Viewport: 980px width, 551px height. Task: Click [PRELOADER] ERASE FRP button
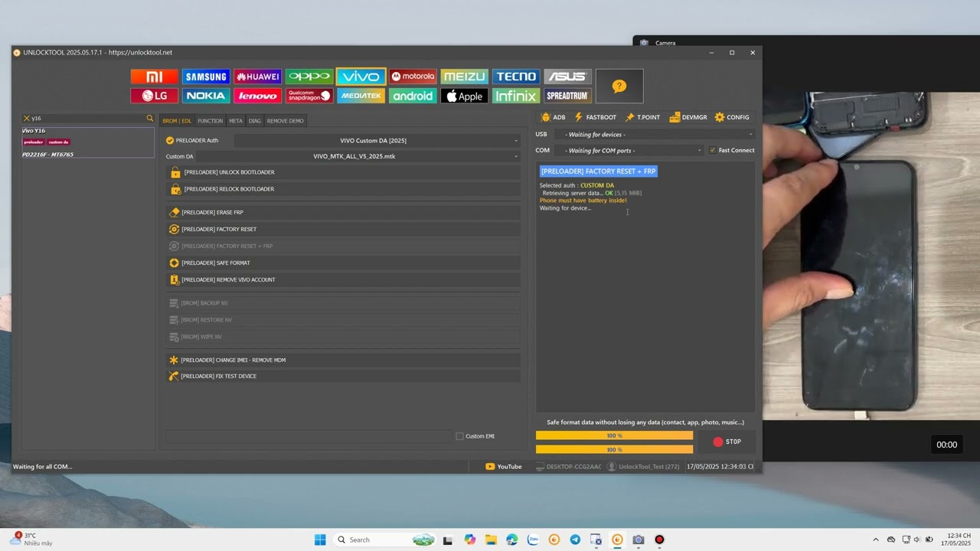pos(343,212)
